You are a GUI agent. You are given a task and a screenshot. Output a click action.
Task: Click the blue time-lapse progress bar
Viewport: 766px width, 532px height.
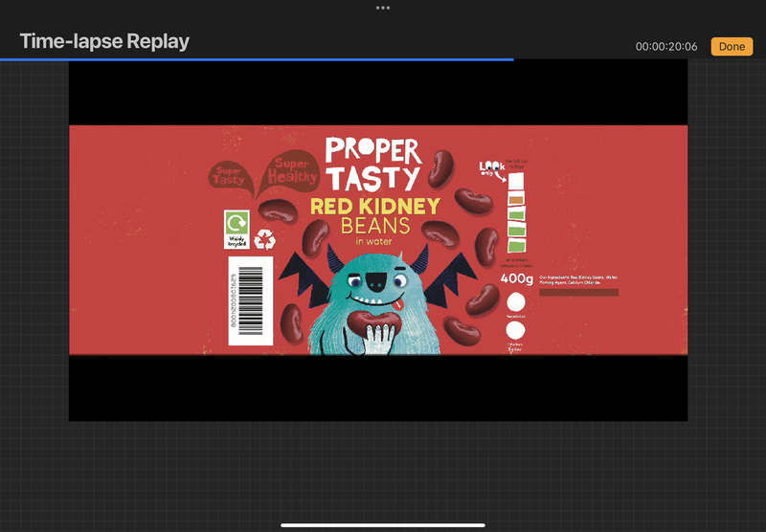[x=257, y=59]
